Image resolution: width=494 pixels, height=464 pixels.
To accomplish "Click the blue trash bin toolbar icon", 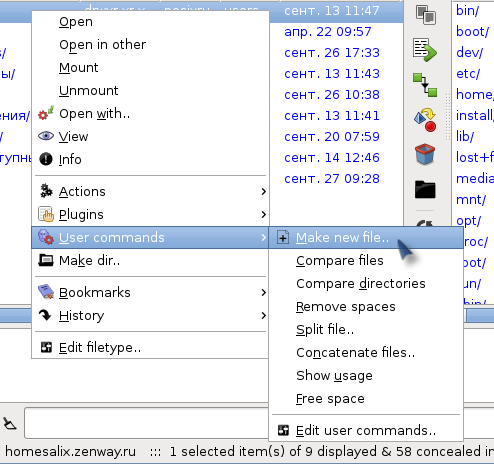I will [425, 154].
